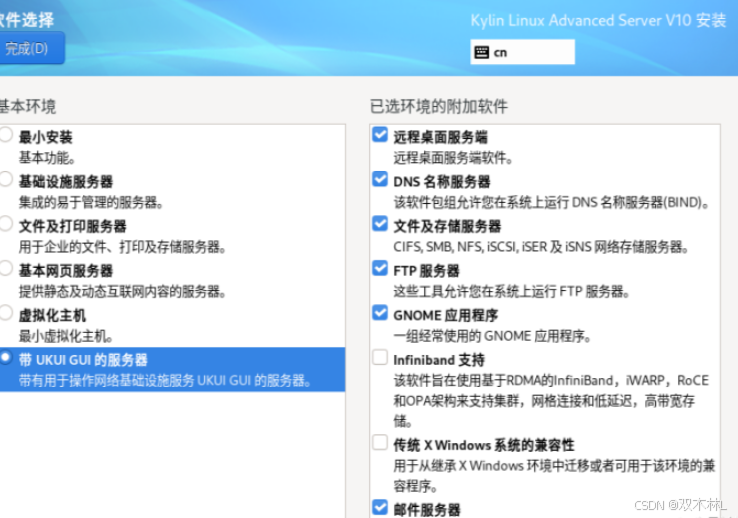This screenshot has width=738, height=518.
Task: Click the GNOME 应用程序 title text
Action: (446, 315)
